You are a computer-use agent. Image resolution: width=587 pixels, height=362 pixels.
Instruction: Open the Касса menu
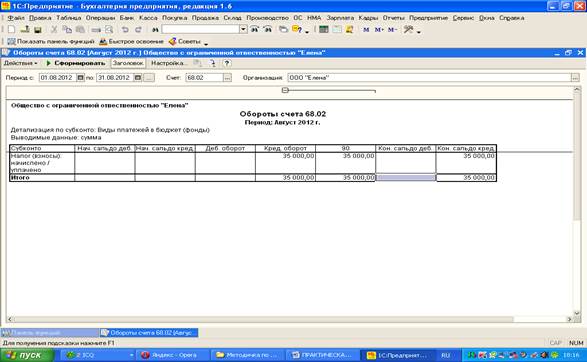(148, 18)
